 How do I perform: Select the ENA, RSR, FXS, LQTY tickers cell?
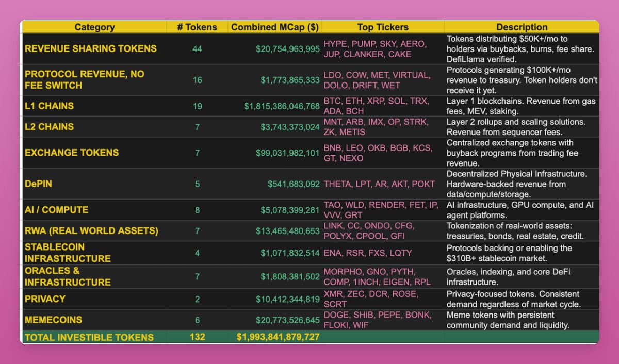pyautogui.click(x=383, y=253)
